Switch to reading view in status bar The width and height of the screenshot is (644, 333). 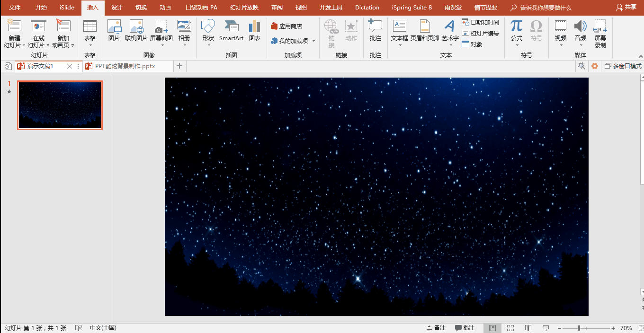528,328
